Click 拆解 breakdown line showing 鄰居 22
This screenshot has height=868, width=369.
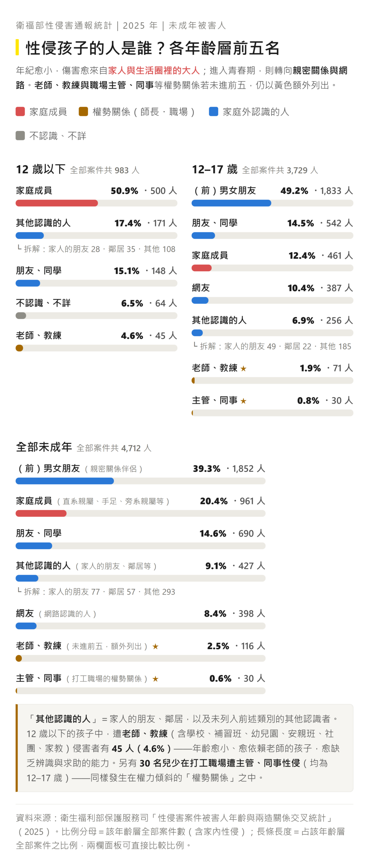(x=272, y=346)
